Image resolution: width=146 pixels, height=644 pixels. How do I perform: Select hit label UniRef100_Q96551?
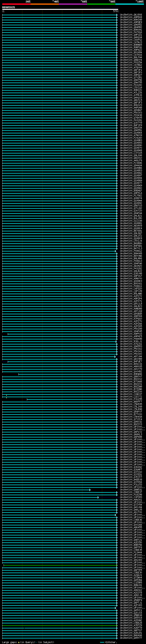point(131,130)
